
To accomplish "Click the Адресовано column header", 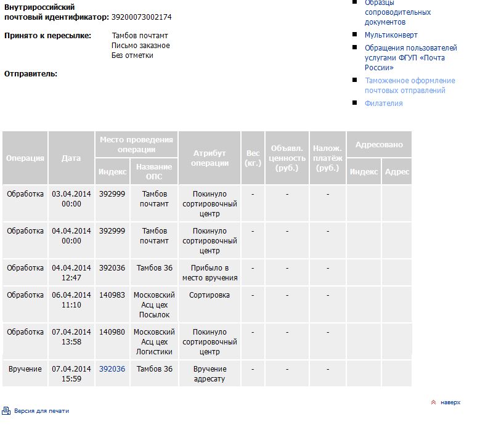I will 379,145.
